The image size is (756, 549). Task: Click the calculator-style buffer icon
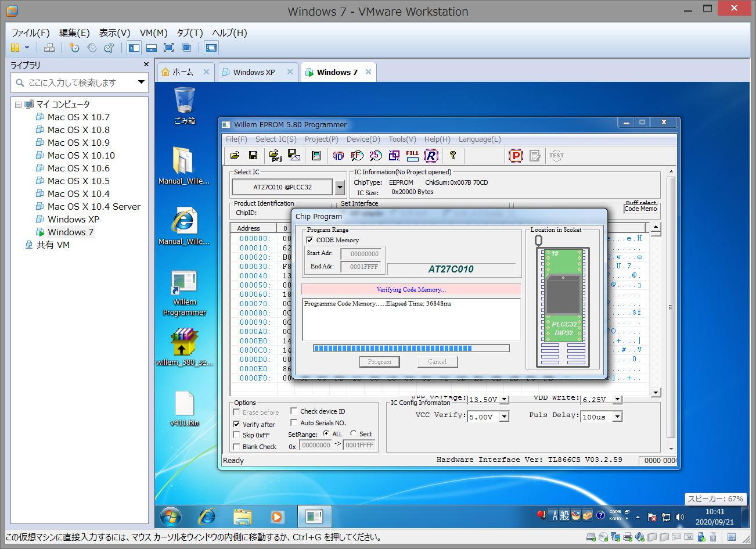coord(316,155)
